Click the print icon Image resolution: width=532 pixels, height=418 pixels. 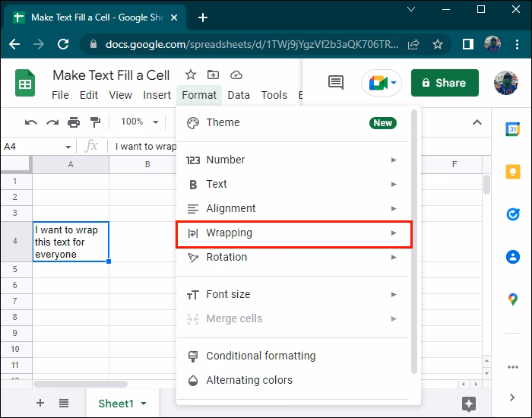click(74, 122)
